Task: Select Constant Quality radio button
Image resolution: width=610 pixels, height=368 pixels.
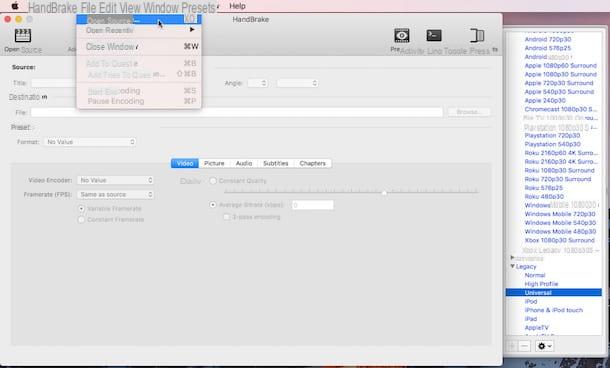Action: pyautogui.click(x=213, y=181)
